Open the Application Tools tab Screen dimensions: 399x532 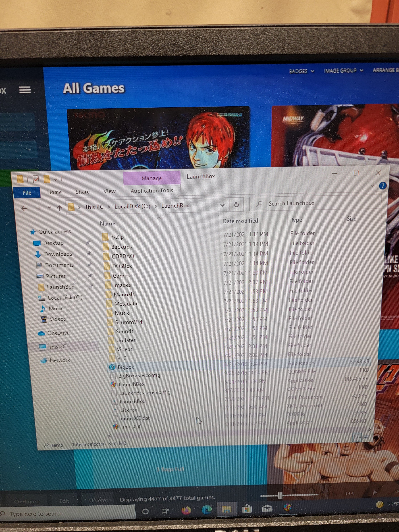(152, 190)
